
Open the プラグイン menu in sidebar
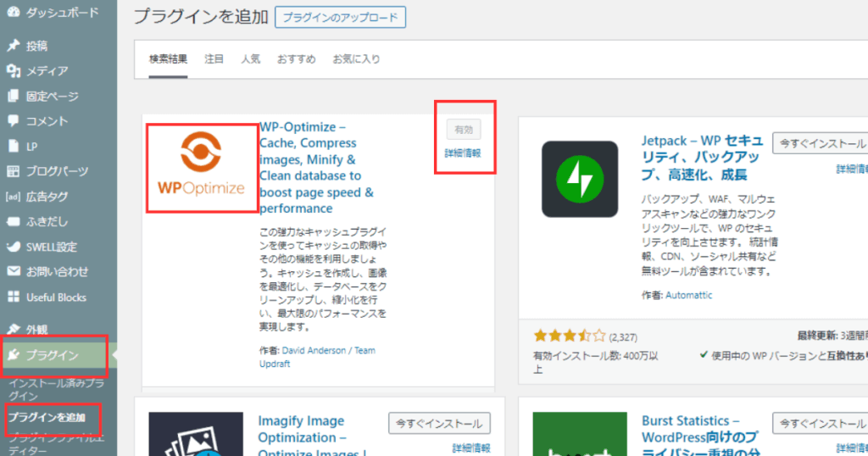point(53,354)
